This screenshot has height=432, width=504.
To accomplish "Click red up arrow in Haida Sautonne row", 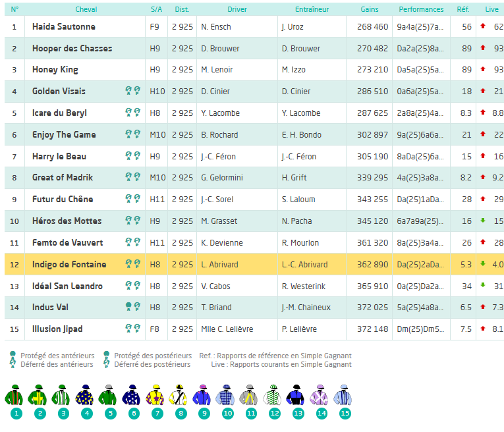I will 483,27.
